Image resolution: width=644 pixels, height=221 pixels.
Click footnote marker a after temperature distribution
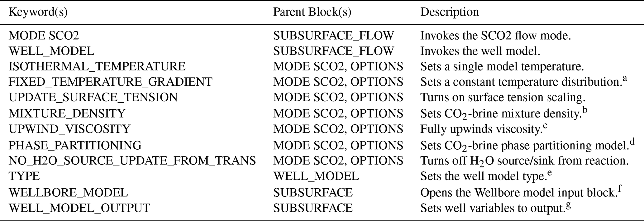point(624,78)
